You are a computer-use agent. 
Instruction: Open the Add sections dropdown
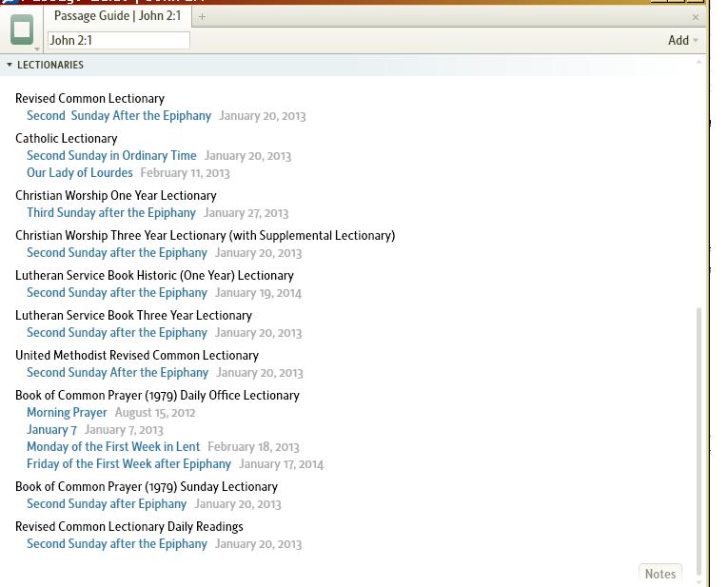[683, 40]
